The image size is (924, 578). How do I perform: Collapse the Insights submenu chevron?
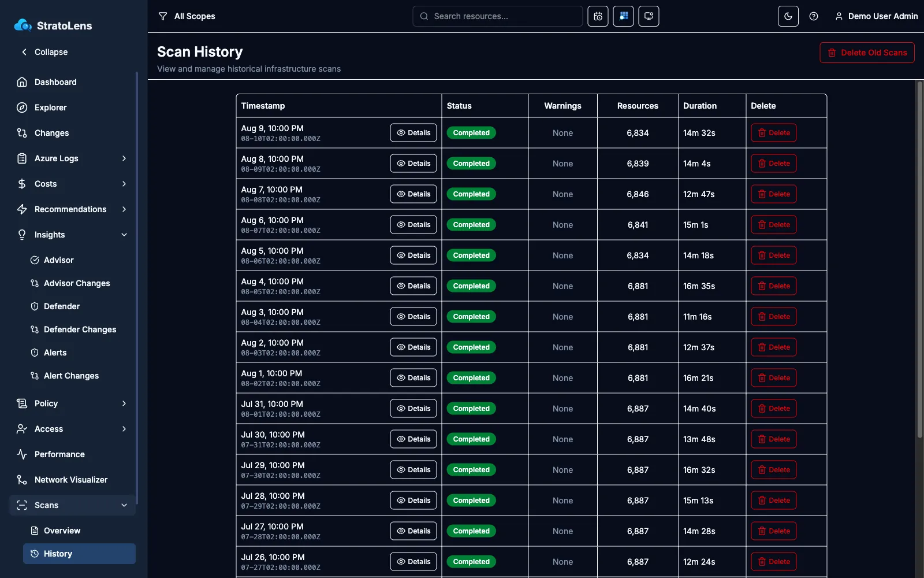(124, 235)
